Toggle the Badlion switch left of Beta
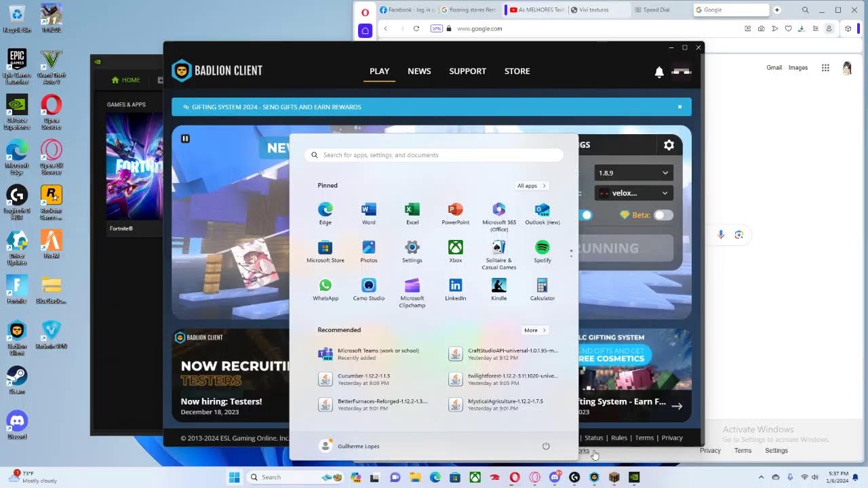The height and width of the screenshot is (488, 868). tap(586, 215)
